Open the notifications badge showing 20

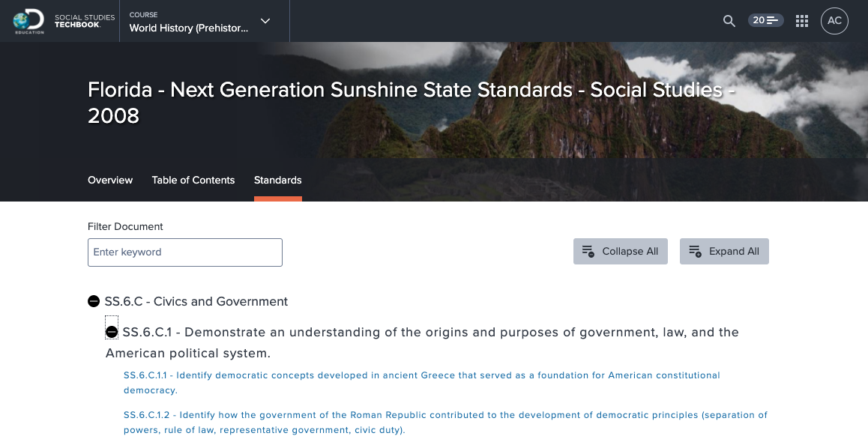pyautogui.click(x=765, y=20)
